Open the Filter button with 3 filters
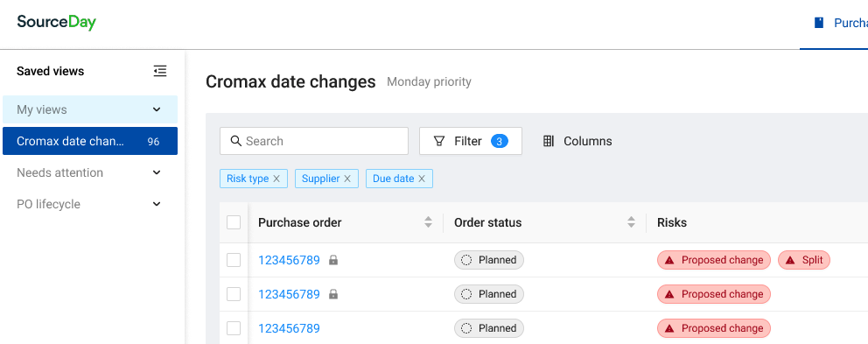Viewport: 868px width, 344px height. point(471,141)
